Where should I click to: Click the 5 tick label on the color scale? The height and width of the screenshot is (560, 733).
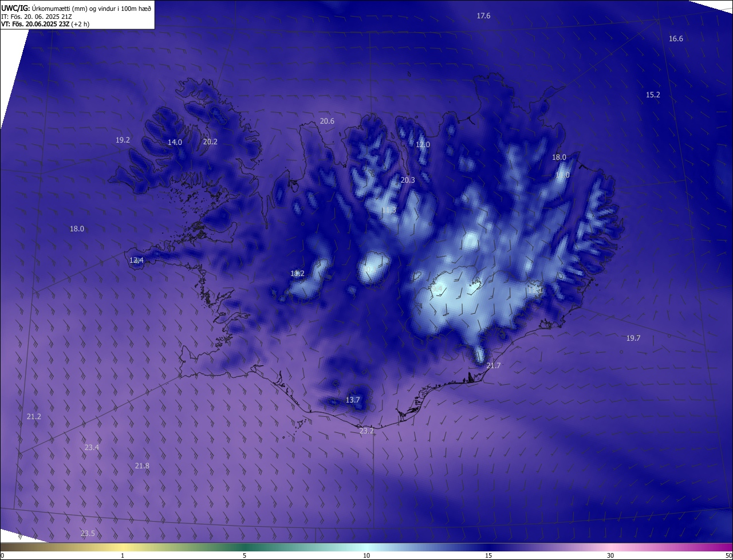[245, 556]
